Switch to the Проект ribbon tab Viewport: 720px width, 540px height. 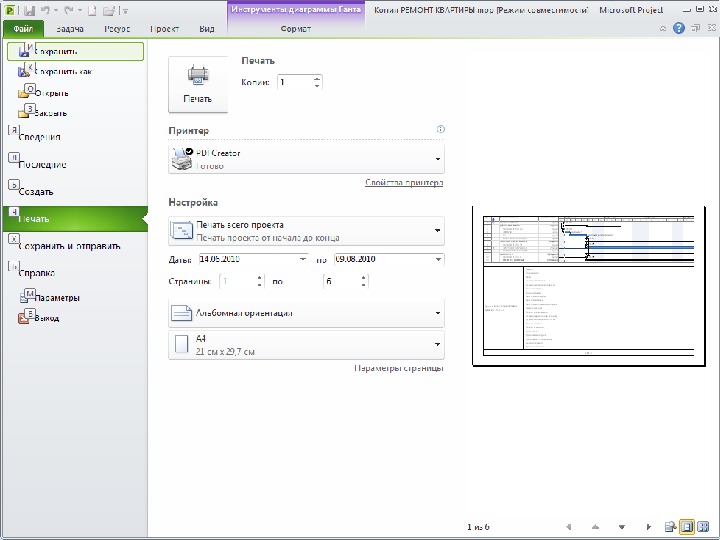pyautogui.click(x=164, y=29)
